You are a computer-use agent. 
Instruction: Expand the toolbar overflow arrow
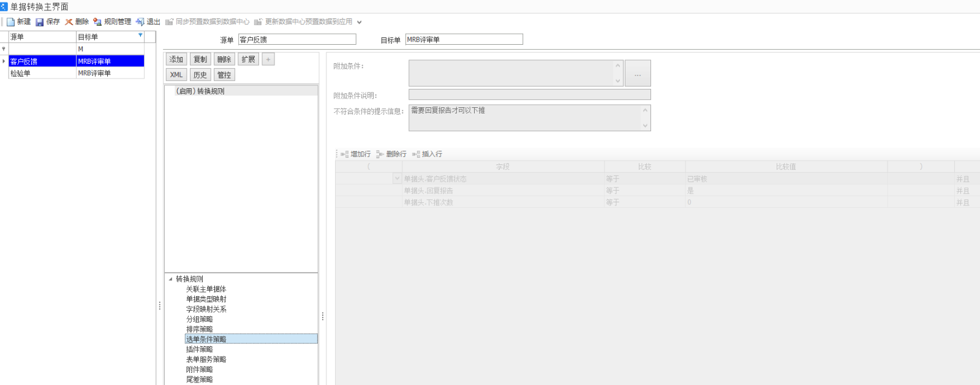coord(360,22)
